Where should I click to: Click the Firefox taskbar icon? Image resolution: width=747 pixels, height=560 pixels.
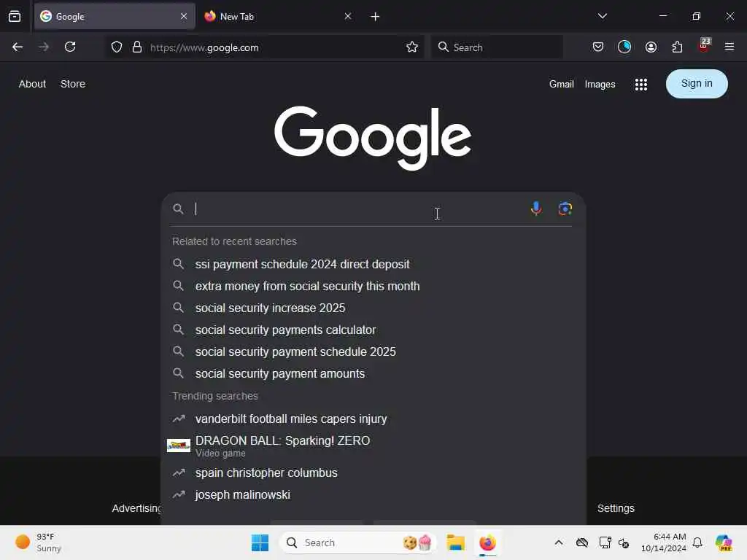coord(487,542)
